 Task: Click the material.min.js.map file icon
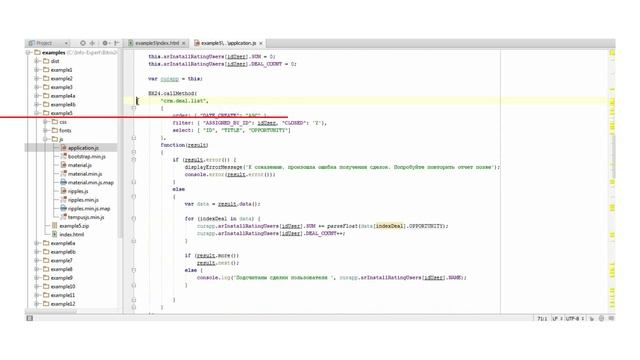pos(64,182)
